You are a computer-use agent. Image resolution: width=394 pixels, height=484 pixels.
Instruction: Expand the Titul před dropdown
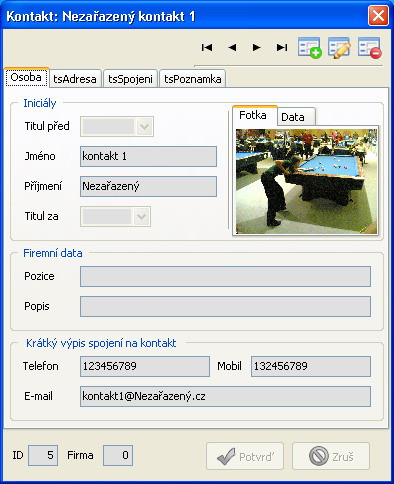[145, 126]
